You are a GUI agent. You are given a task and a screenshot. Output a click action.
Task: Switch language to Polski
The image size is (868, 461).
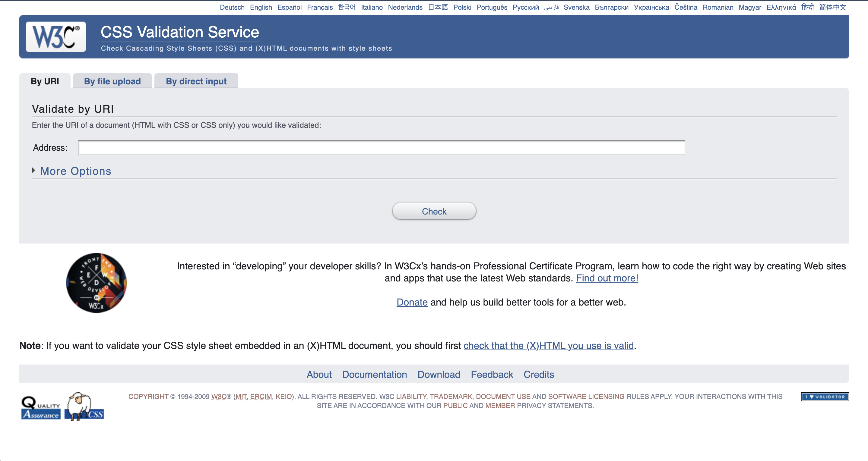(462, 8)
